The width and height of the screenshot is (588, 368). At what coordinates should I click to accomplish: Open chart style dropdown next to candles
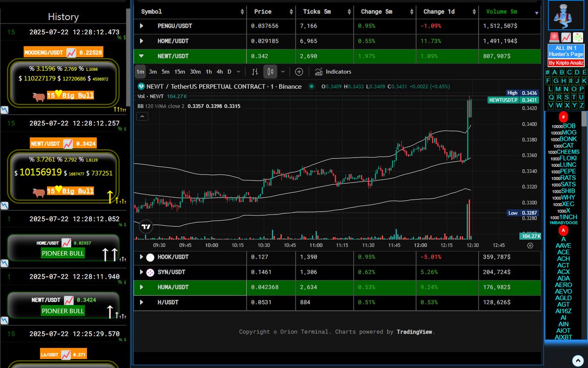coord(283,72)
